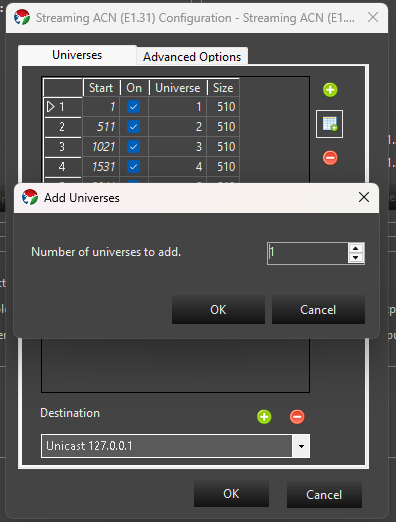396x522 pixels.
Task: Switch to the Advanced Options tab
Action: pos(192,57)
